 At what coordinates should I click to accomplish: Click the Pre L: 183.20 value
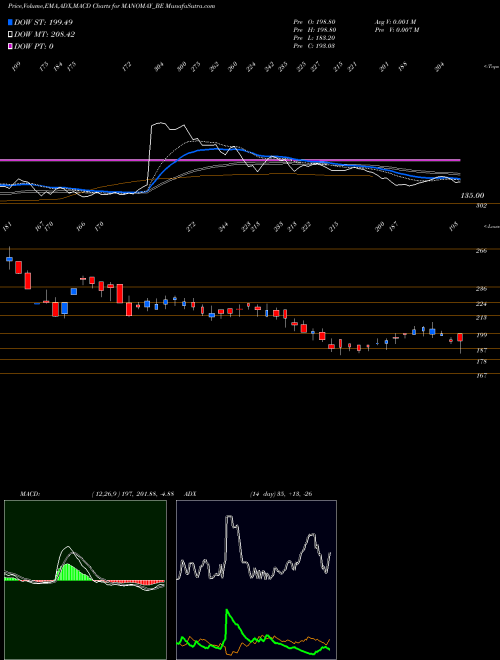pyautogui.click(x=314, y=38)
